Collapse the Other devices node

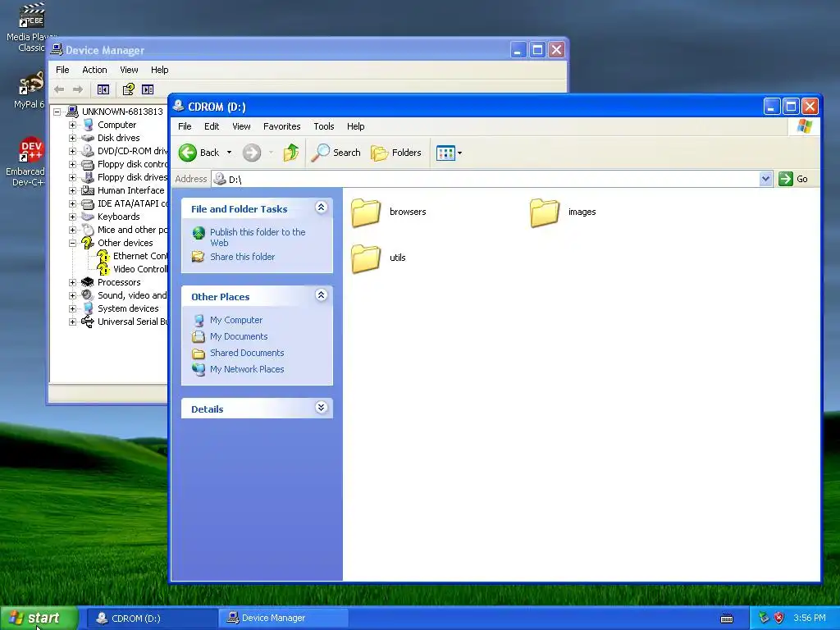(72, 243)
